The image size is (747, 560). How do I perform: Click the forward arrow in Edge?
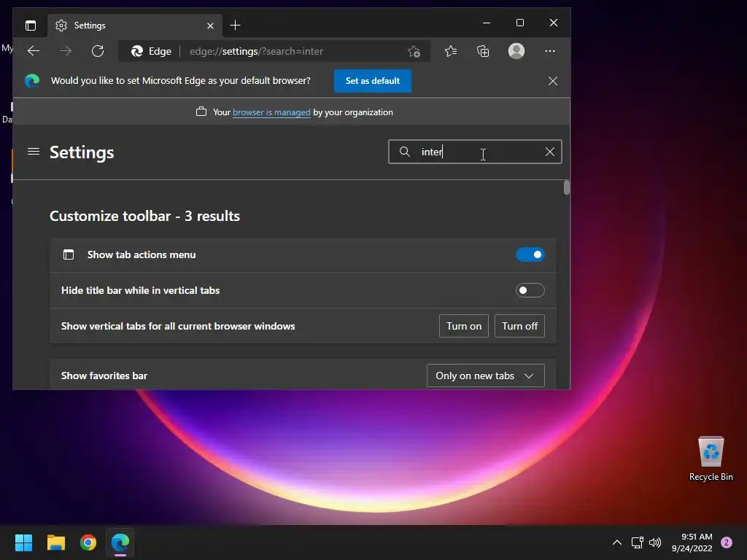66,51
